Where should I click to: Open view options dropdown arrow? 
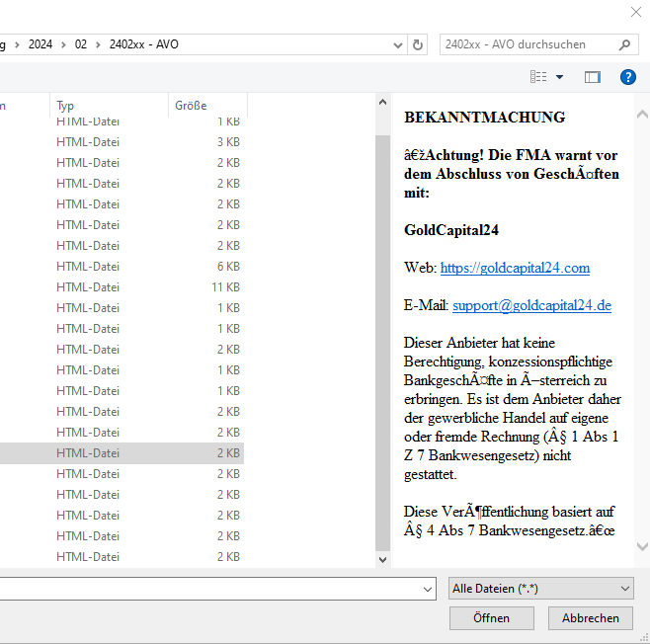click(560, 77)
